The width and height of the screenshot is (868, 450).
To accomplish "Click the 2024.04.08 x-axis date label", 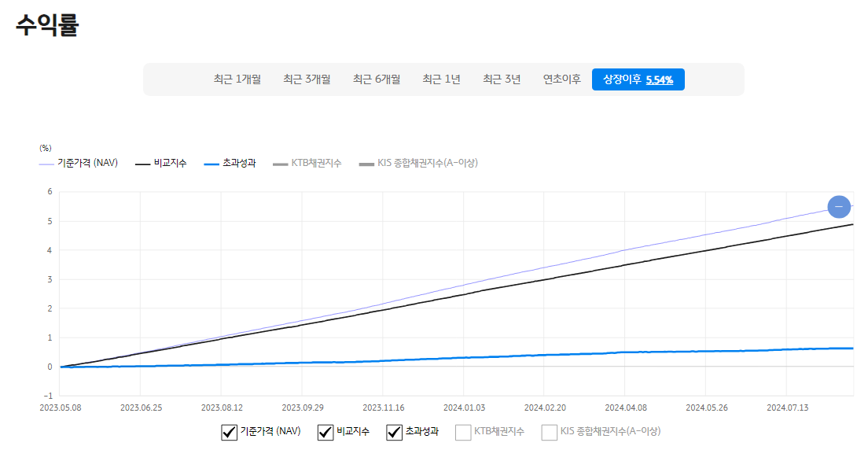I will [626, 408].
